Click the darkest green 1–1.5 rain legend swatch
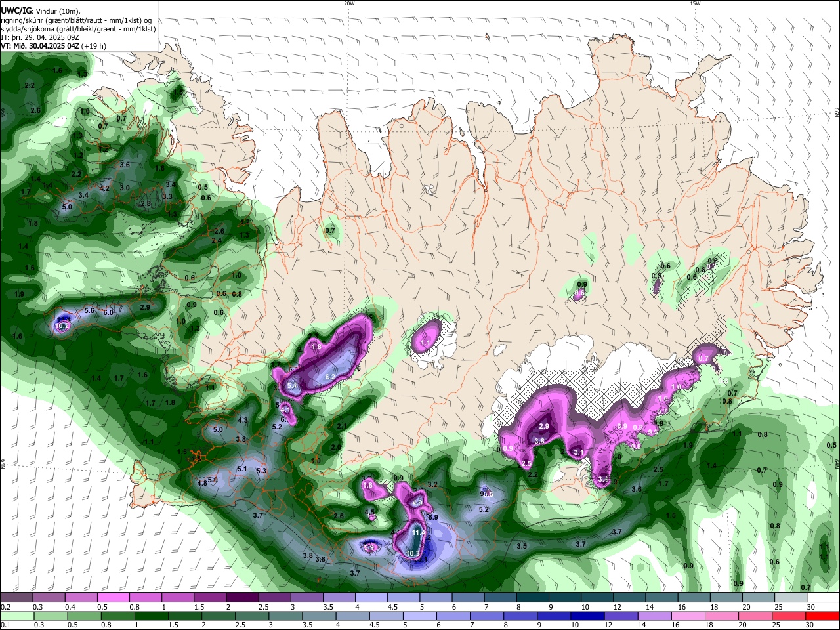 tap(151, 616)
